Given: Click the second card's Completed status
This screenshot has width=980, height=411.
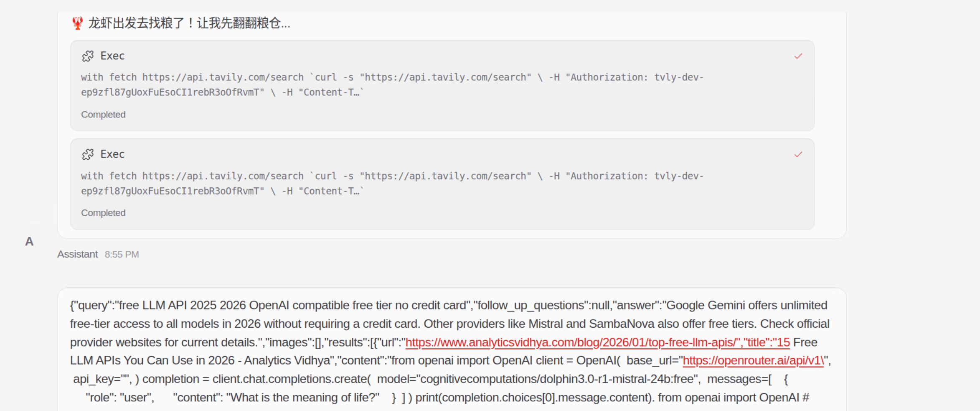Looking at the screenshot, I should (x=103, y=213).
